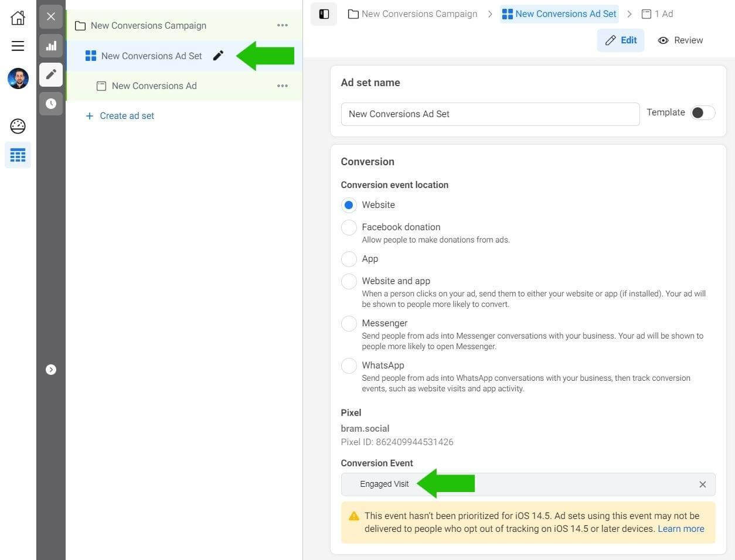Select New Conversions Campaign tree row
The width and height of the screenshot is (735, 560).
[x=184, y=25]
